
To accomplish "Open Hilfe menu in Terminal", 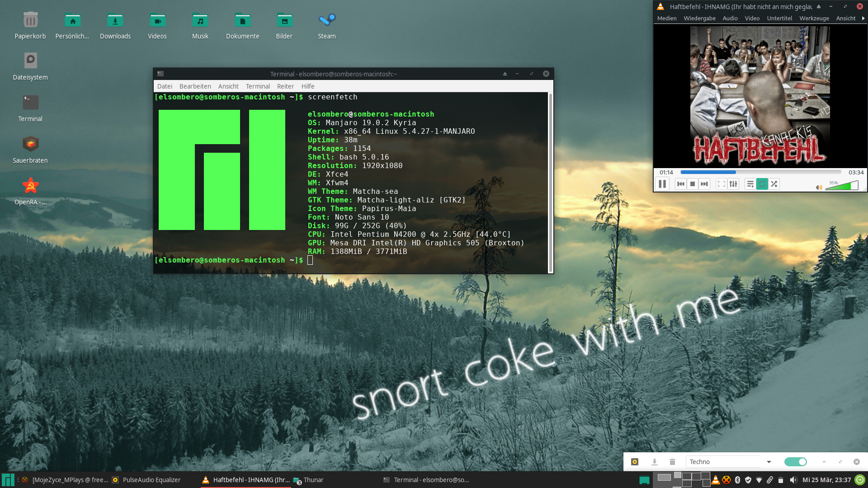I will pos(308,86).
